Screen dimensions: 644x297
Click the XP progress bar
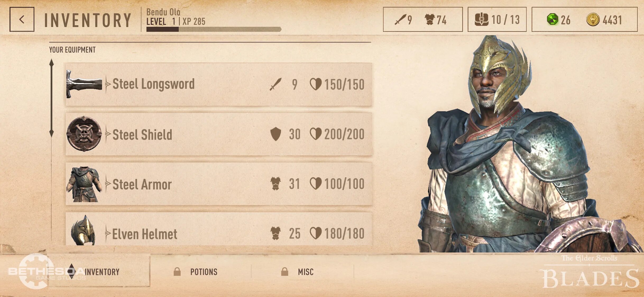click(214, 29)
